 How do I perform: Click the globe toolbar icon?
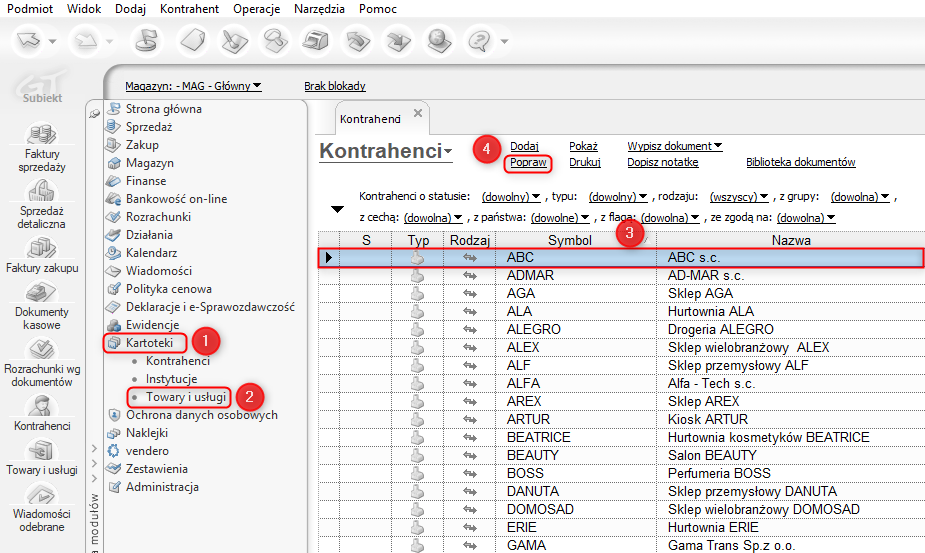pos(438,41)
